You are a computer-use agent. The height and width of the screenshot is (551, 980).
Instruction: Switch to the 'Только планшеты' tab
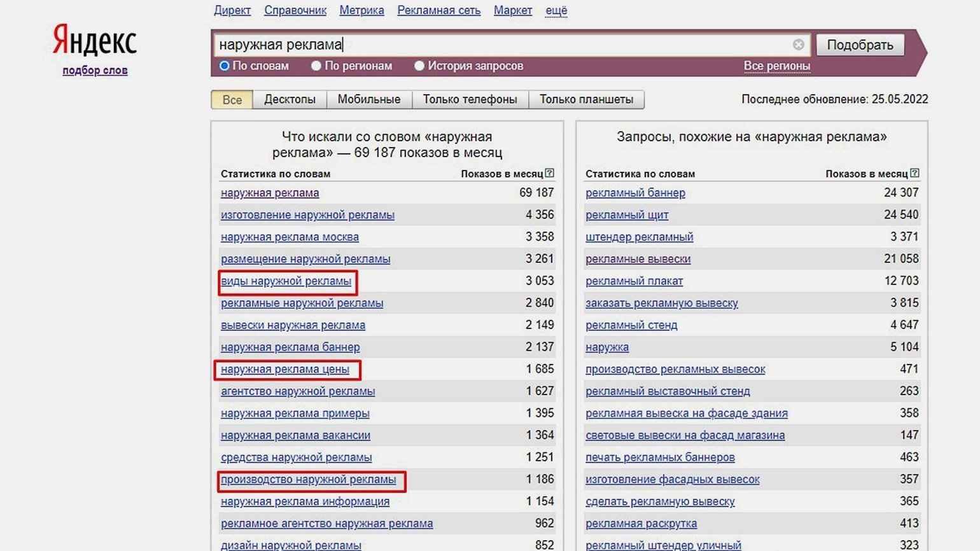[587, 100]
